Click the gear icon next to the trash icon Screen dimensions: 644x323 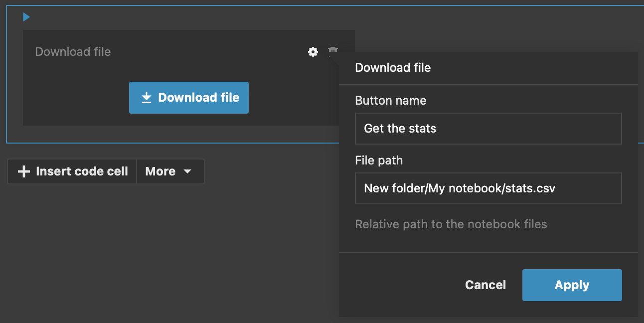[313, 51]
